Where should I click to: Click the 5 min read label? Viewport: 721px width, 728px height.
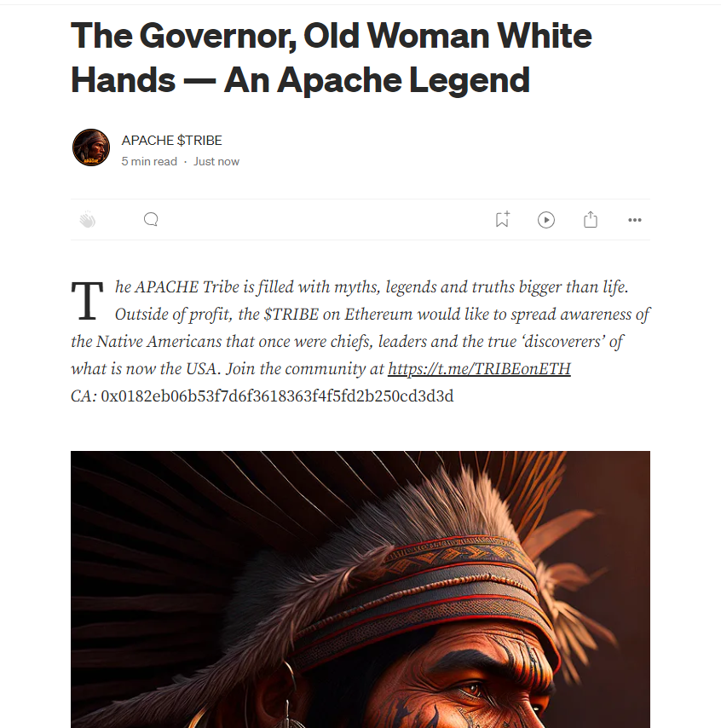tap(149, 162)
